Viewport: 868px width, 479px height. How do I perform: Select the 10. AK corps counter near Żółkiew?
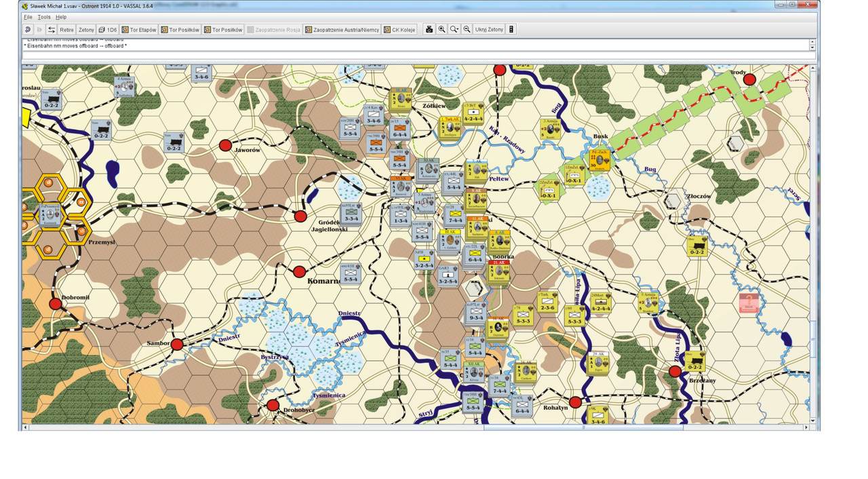[x=401, y=98]
